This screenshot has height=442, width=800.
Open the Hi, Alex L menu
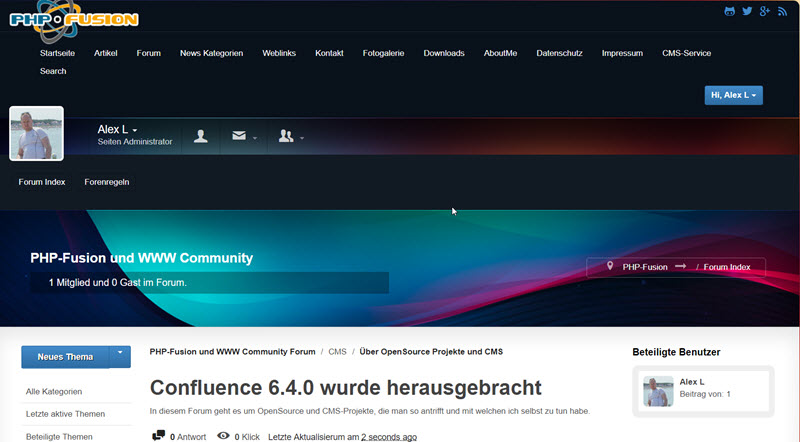pos(734,95)
